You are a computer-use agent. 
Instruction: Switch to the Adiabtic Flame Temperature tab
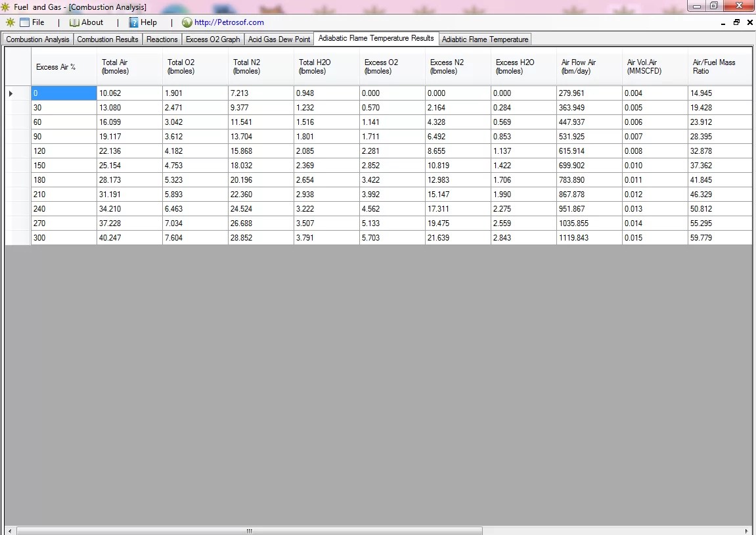(485, 39)
